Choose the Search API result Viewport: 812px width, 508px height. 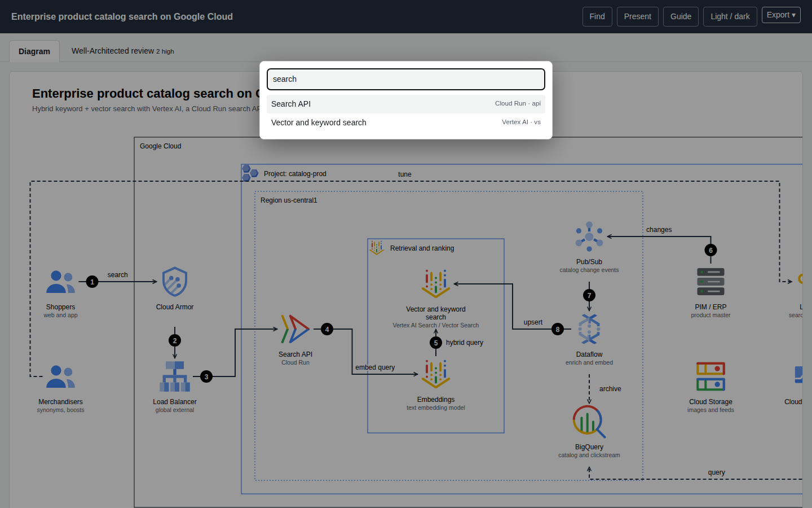pos(406,104)
